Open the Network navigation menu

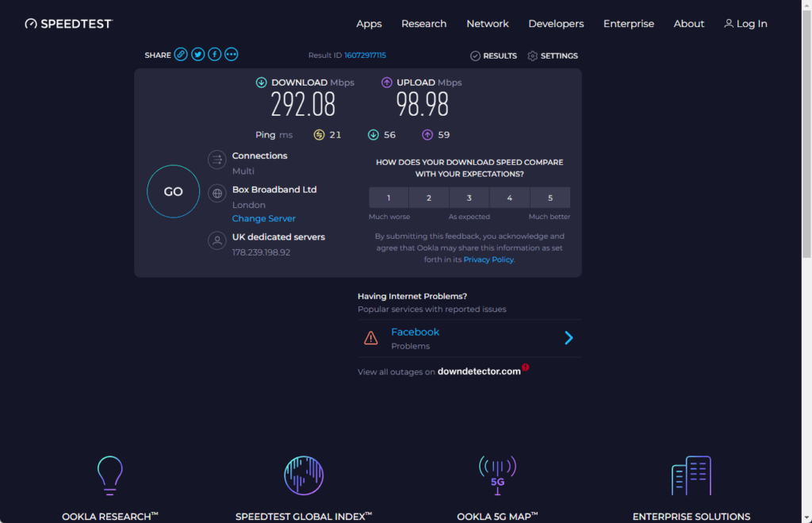(488, 24)
